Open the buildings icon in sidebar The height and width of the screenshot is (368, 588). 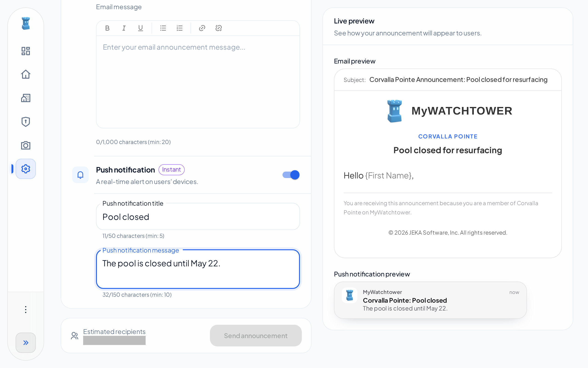coord(25,98)
